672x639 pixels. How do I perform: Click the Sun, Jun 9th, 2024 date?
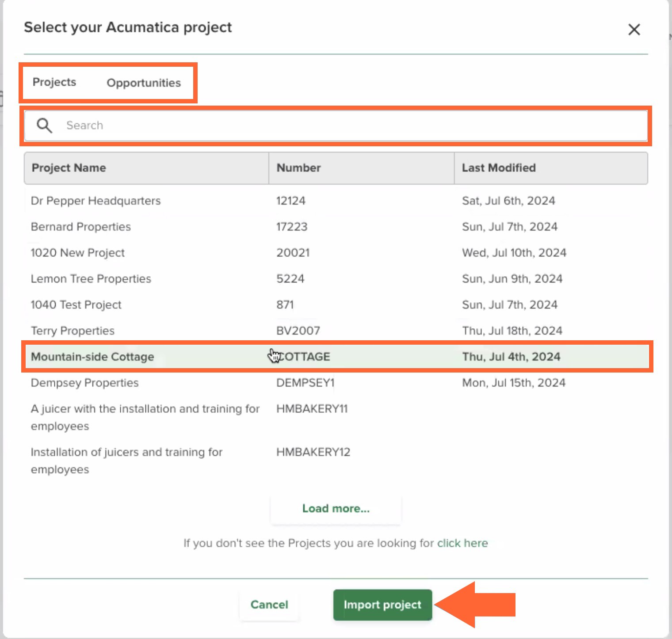[512, 279]
